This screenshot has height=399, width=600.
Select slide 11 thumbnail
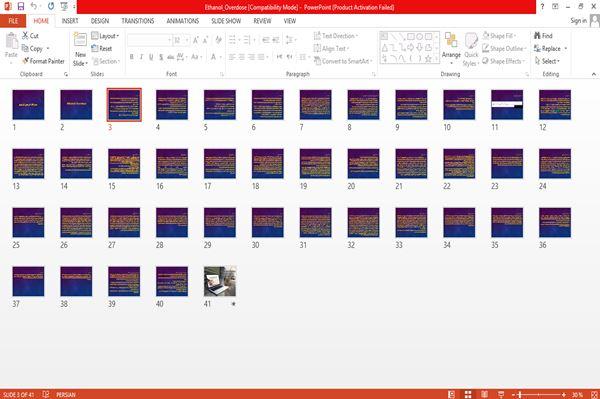click(x=507, y=104)
